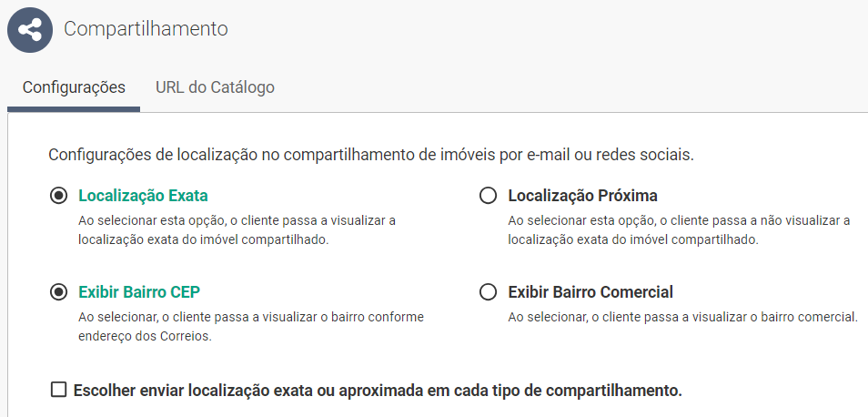Switch to the Configurações tab
The height and width of the screenshot is (417, 868).
tap(74, 87)
